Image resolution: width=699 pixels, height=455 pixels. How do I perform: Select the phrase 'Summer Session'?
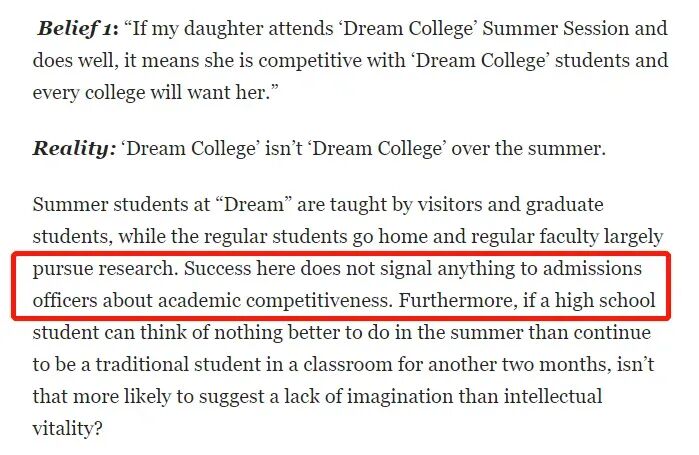[x=546, y=28]
